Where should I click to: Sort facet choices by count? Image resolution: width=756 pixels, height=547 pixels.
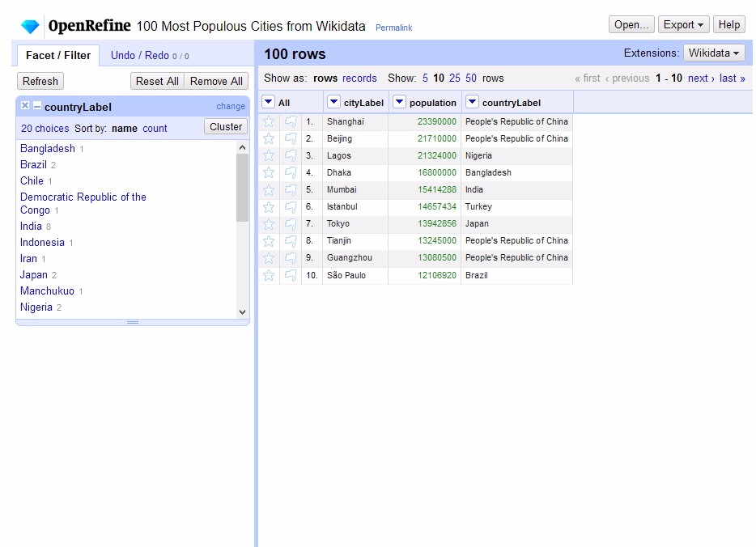click(155, 128)
